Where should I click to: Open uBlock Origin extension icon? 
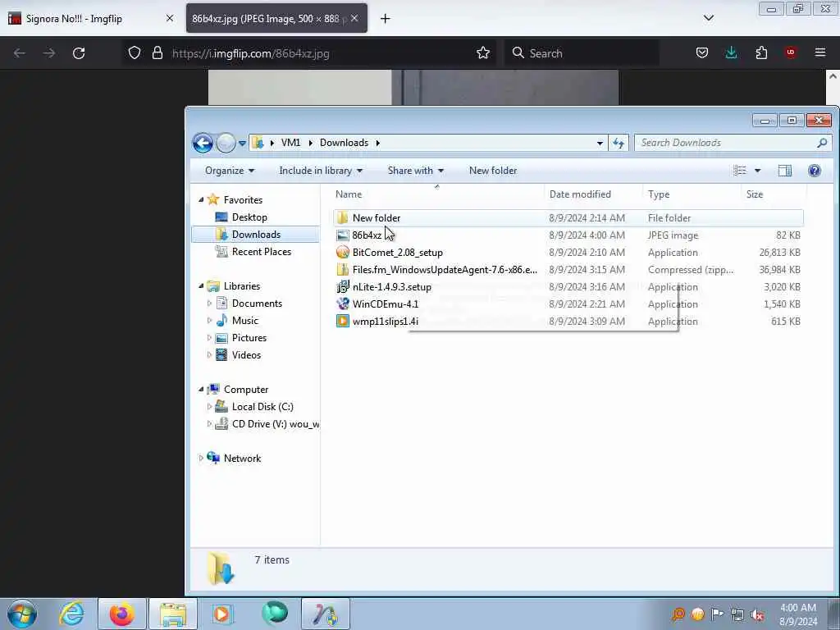(x=790, y=52)
